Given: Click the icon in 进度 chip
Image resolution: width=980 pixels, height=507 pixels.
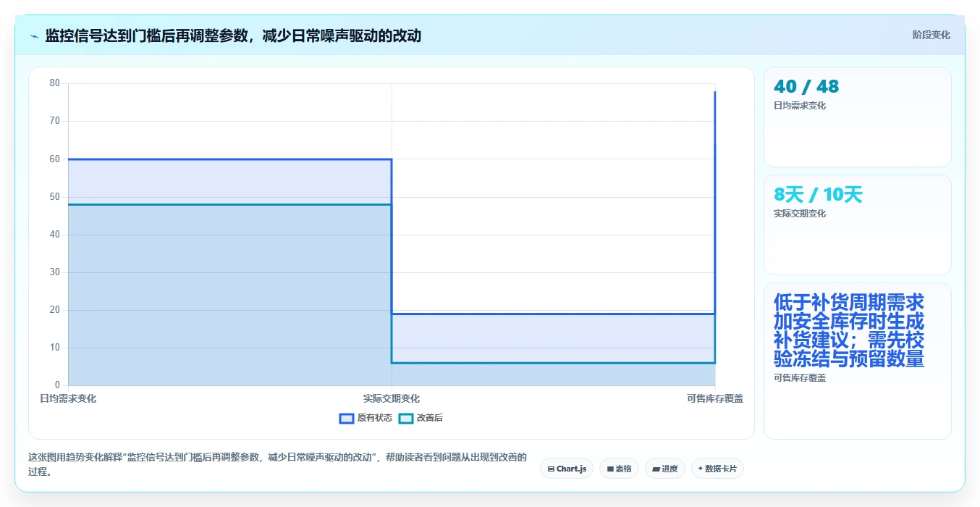Looking at the screenshot, I should (x=656, y=469).
